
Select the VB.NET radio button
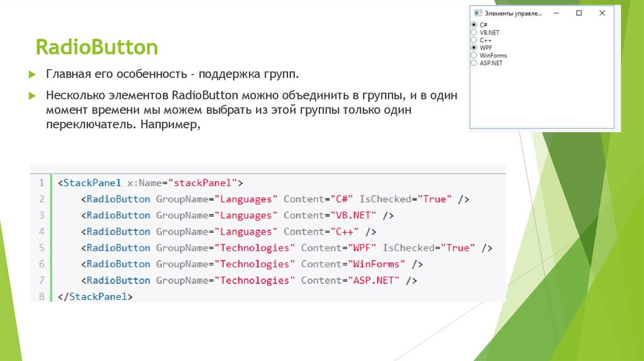point(474,33)
